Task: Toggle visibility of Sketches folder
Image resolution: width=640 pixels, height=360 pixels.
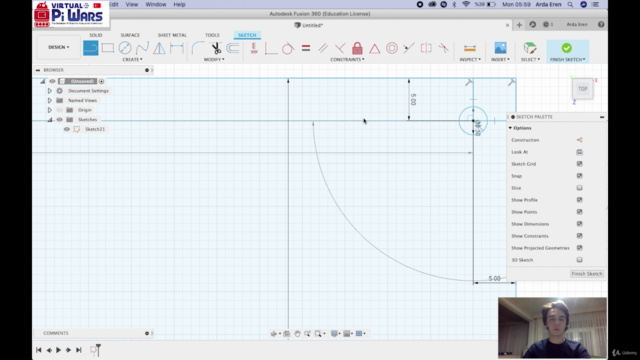Action: pyautogui.click(x=60, y=120)
